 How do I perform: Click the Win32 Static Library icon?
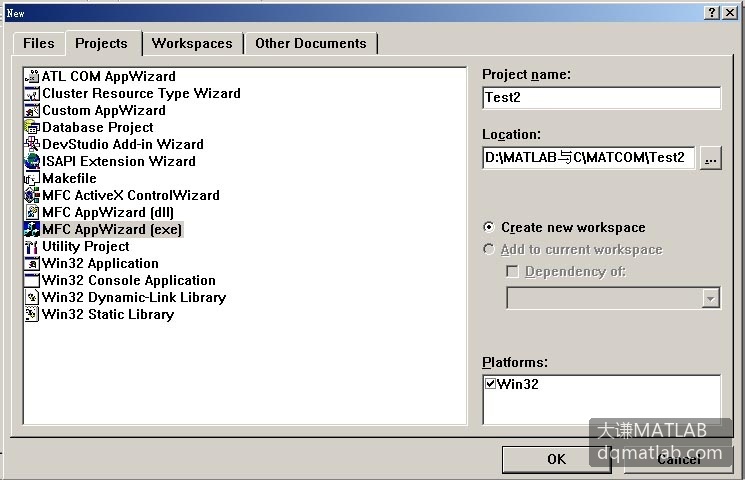[x=32, y=315]
